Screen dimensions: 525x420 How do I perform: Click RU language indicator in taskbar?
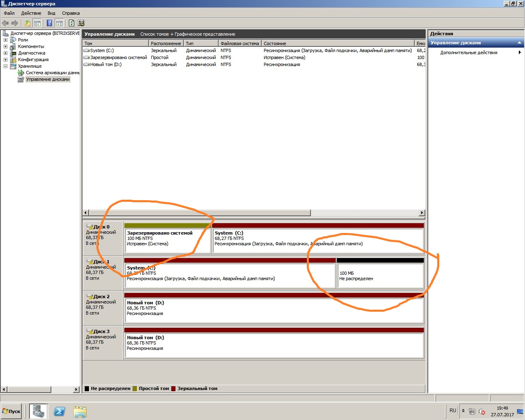[453, 410]
